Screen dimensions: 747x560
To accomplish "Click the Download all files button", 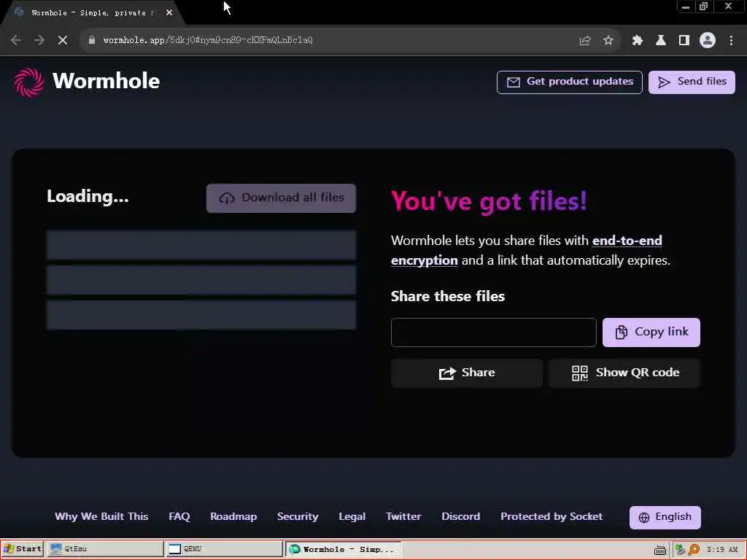I will (281, 198).
